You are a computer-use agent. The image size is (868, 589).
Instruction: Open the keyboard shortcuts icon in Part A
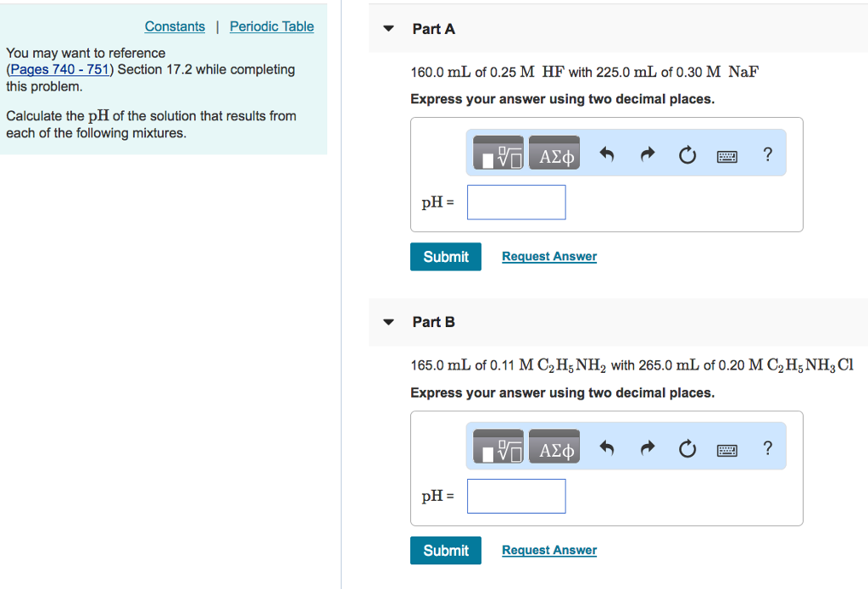coord(726,154)
